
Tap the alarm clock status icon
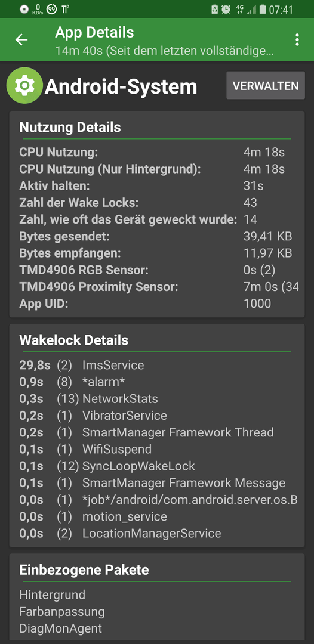click(226, 9)
